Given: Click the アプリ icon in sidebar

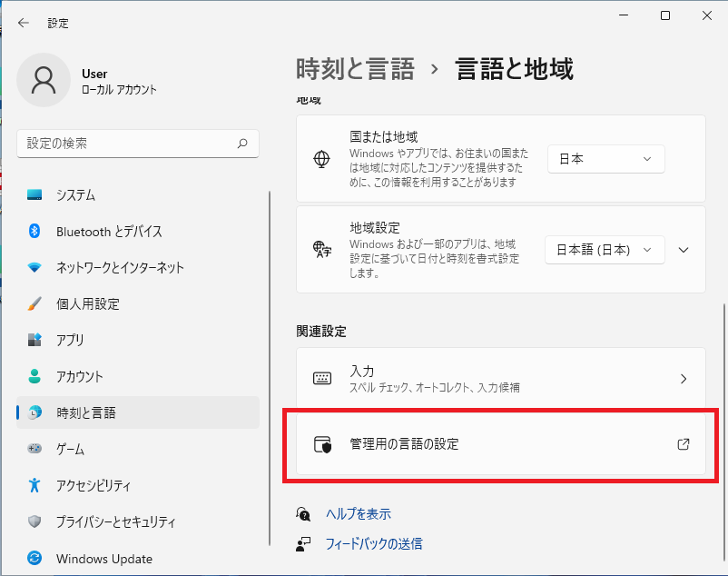Looking at the screenshot, I should 34,340.
